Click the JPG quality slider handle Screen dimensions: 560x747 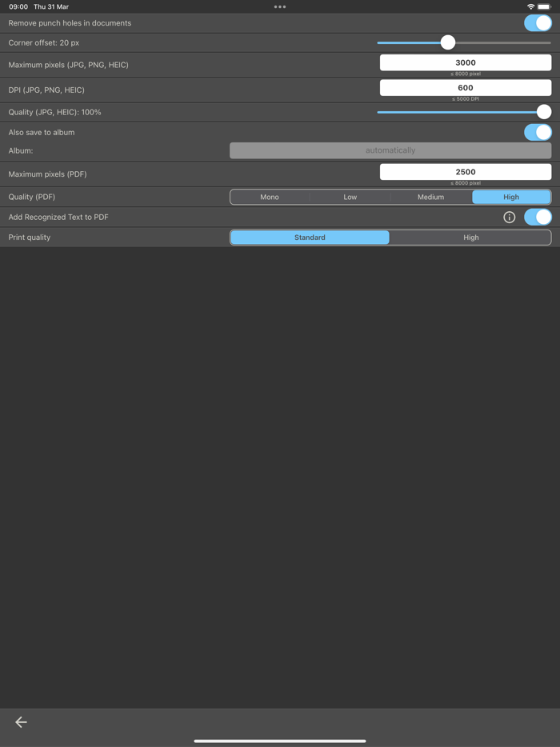pos(545,112)
